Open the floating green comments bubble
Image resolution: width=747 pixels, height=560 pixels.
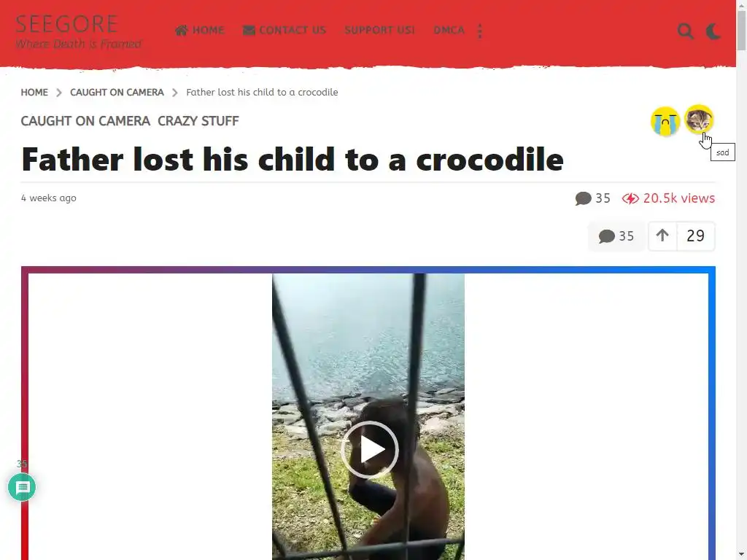[x=22, y=487]
